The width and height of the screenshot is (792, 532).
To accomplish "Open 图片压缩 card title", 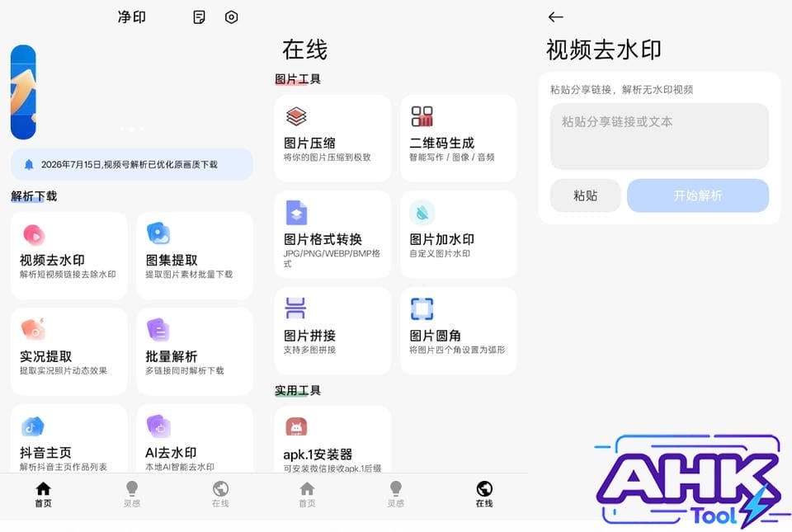I will tap(309, 143).
